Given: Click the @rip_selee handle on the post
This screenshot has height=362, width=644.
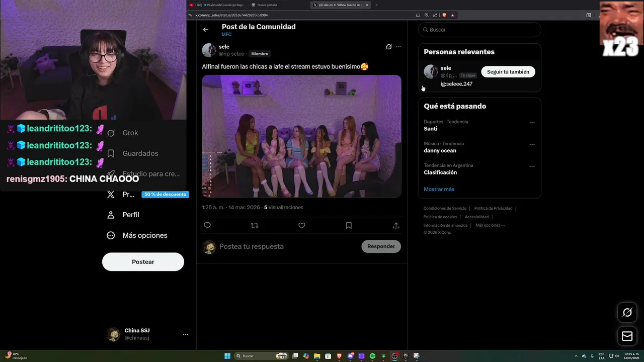Looking at the screenshot, I should pyautogui.click(x=231, y=54).
